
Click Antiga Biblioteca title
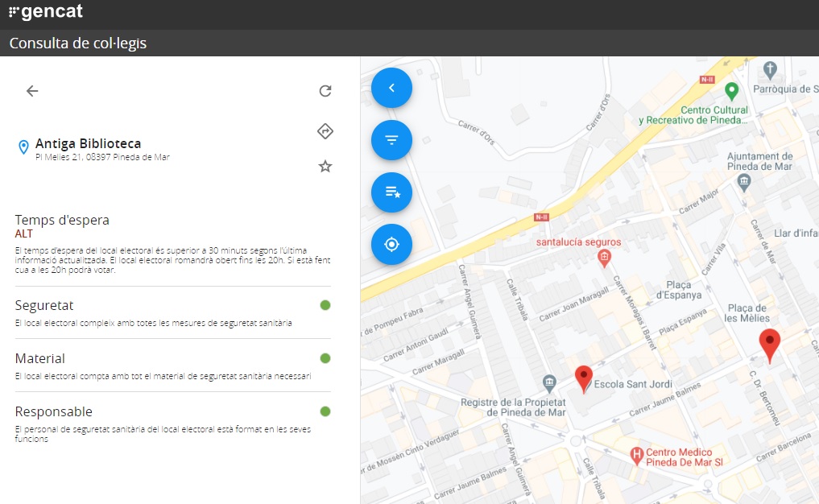click(89, 143)
